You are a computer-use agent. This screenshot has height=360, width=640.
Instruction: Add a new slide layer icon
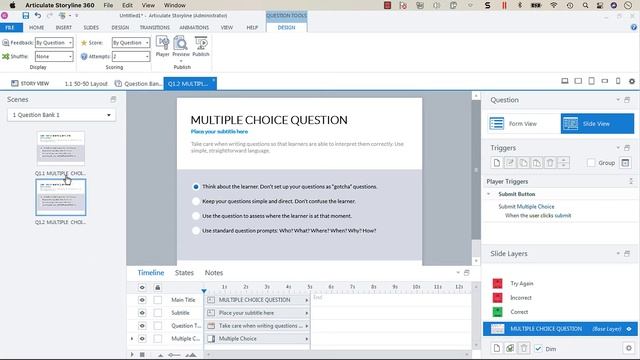pyautogui.click(x=496, y=348)
